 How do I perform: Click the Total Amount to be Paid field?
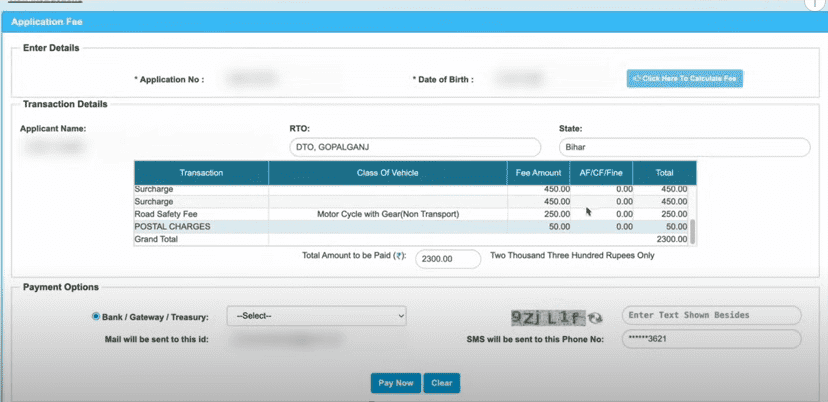[x=448, y=258]
